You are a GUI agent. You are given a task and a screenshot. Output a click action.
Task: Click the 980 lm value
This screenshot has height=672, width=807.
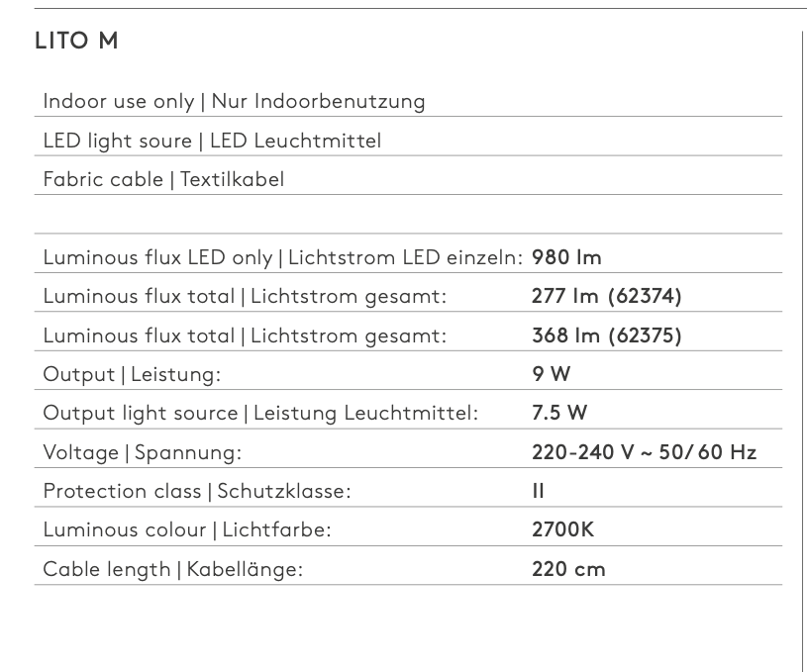click(x=566, y=257)
